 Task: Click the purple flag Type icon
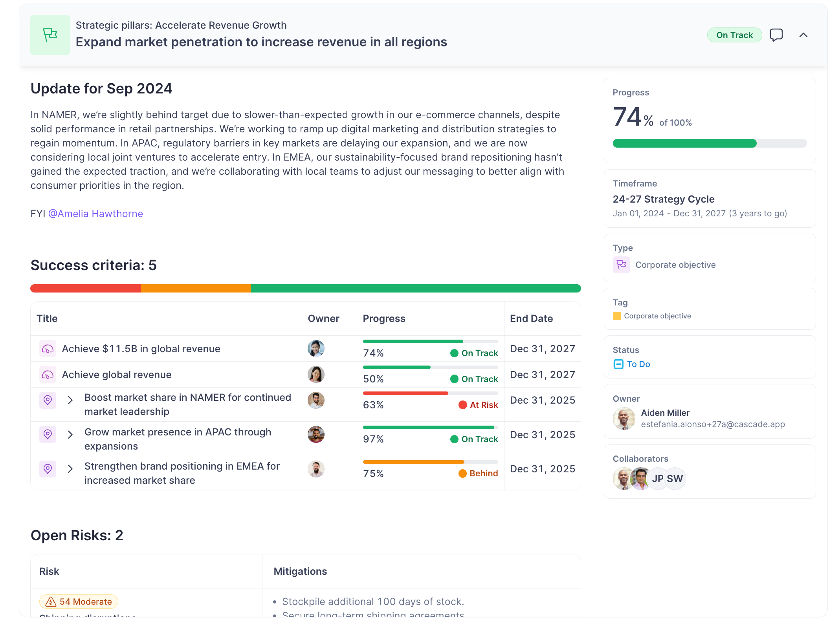click(x=621, y=265)
